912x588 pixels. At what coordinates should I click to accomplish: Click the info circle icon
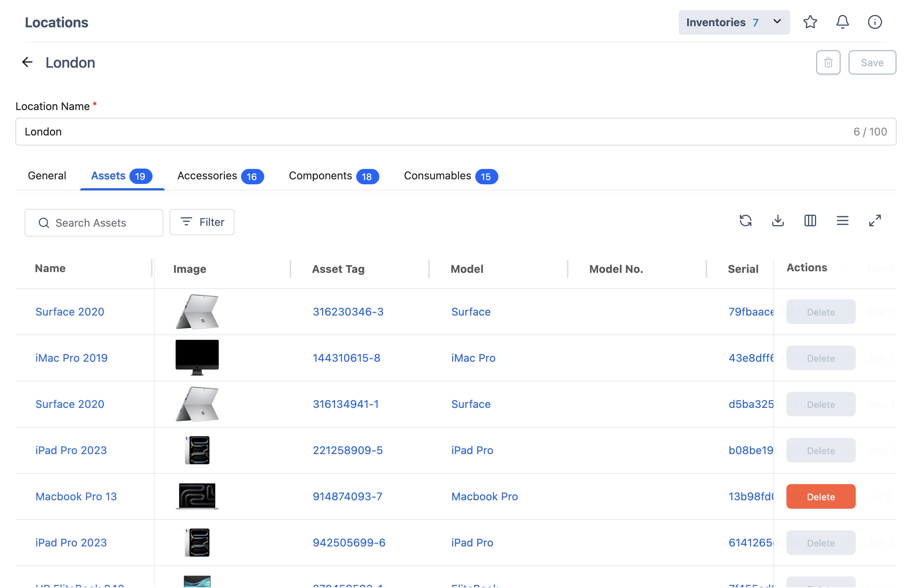(875, 22)
